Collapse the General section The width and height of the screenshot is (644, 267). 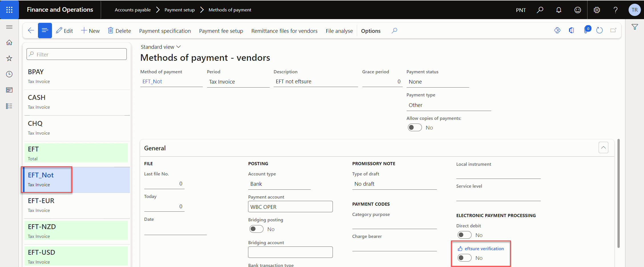coord(603,147)
